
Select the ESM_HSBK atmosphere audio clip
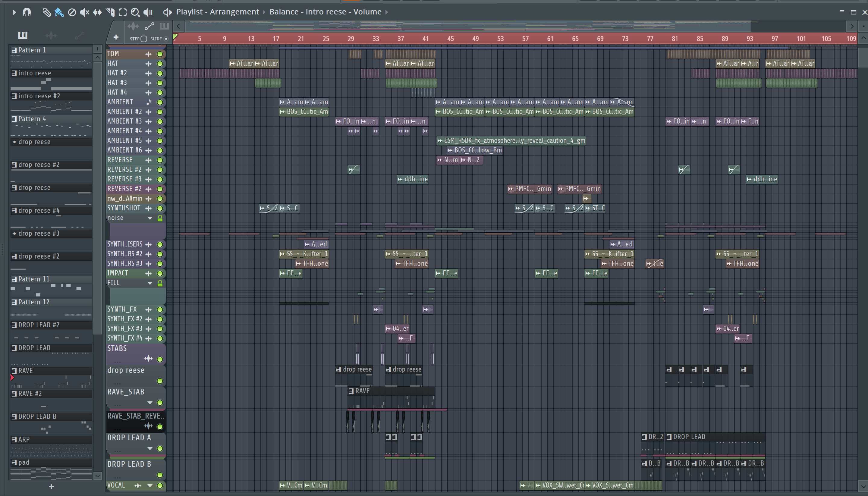[x=511, y=141]
